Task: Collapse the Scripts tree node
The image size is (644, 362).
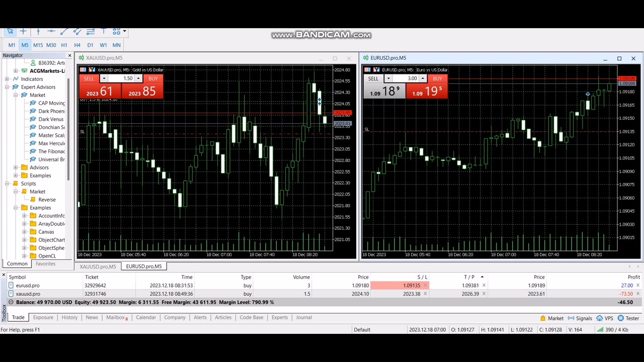Action: tap(7, 184)
